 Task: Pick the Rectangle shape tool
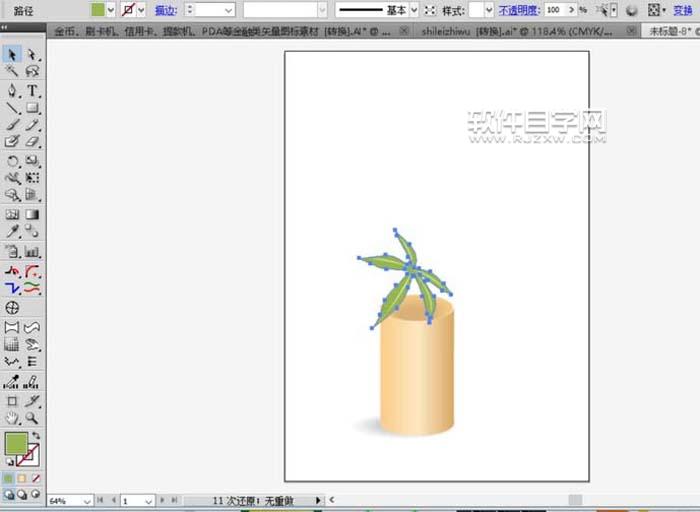pos(32,108)
